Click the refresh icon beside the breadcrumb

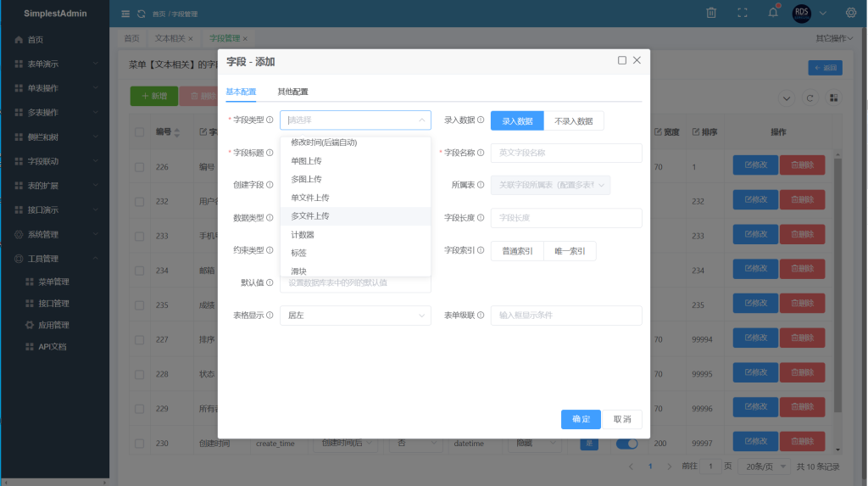coord(142,14)
